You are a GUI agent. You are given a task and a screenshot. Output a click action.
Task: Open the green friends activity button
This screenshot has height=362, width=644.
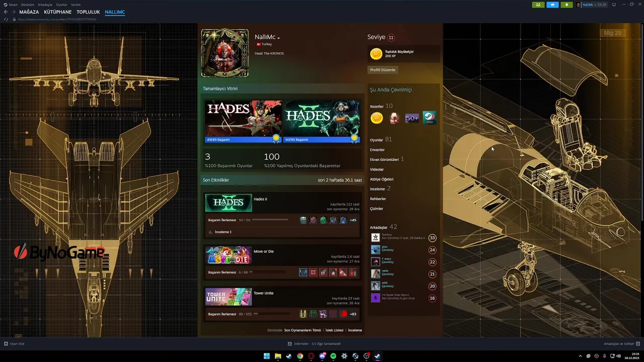pos(538,5)
